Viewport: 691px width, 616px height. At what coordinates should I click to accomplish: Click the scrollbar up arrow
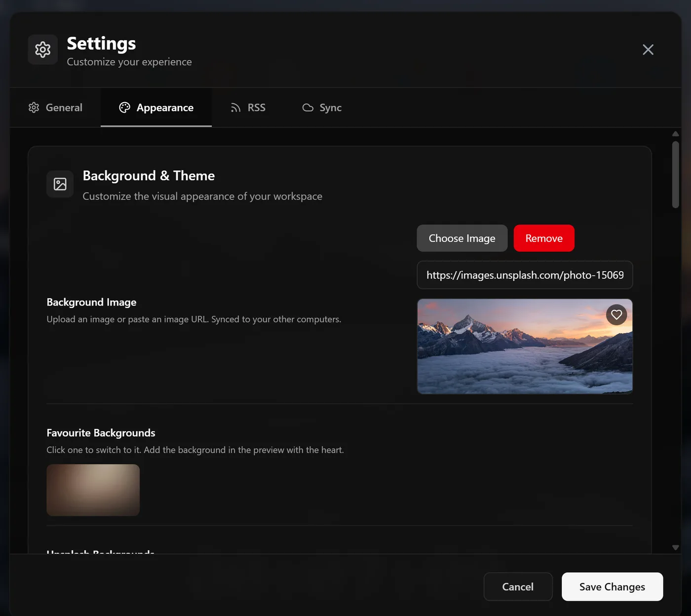point(675,134)
